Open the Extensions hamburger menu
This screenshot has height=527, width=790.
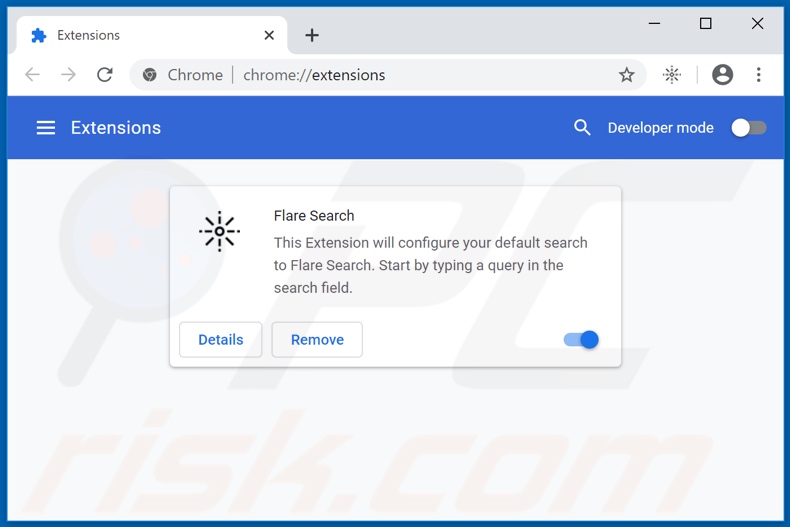(46, 128)
